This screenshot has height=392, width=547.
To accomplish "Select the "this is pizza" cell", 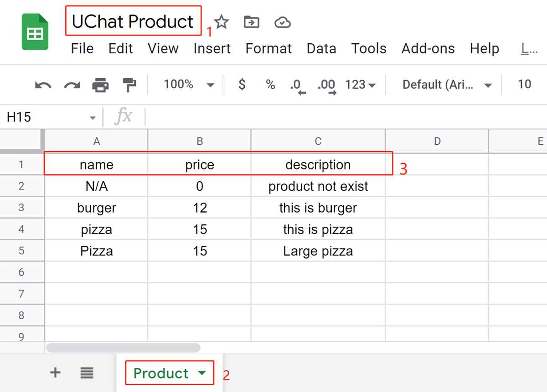I will 318,229.
